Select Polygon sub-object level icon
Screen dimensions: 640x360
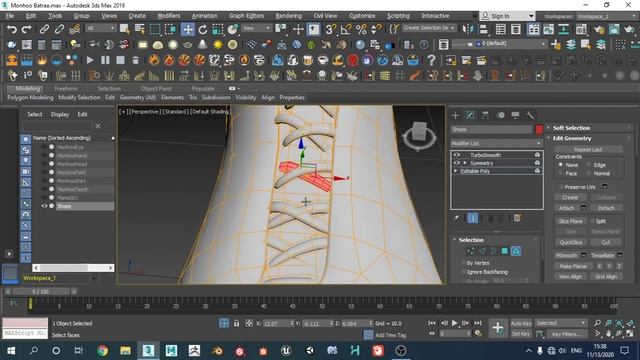point(505,251)
